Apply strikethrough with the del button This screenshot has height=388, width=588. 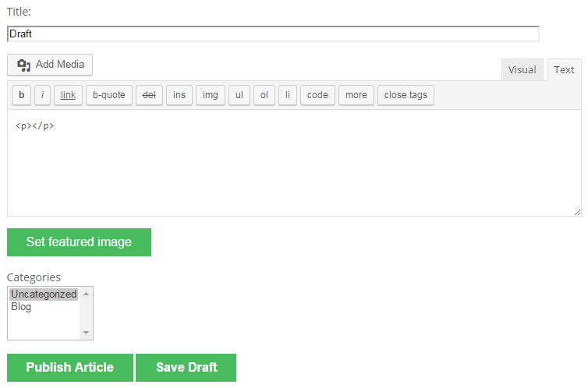click(x=149, y=95)
